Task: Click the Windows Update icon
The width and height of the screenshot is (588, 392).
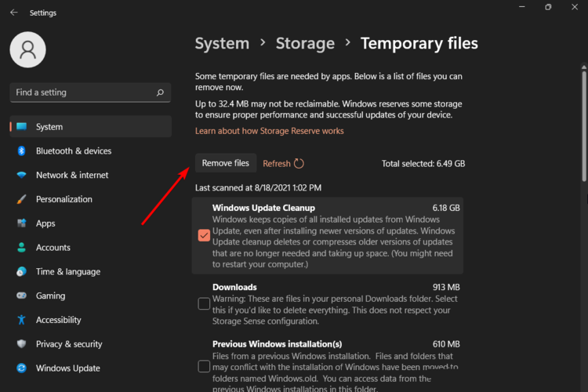Action: (x=22, y=368)
